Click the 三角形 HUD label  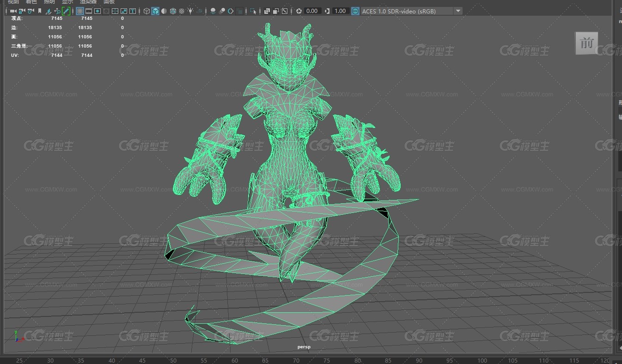pyautogui.click(x=19, y=46)
